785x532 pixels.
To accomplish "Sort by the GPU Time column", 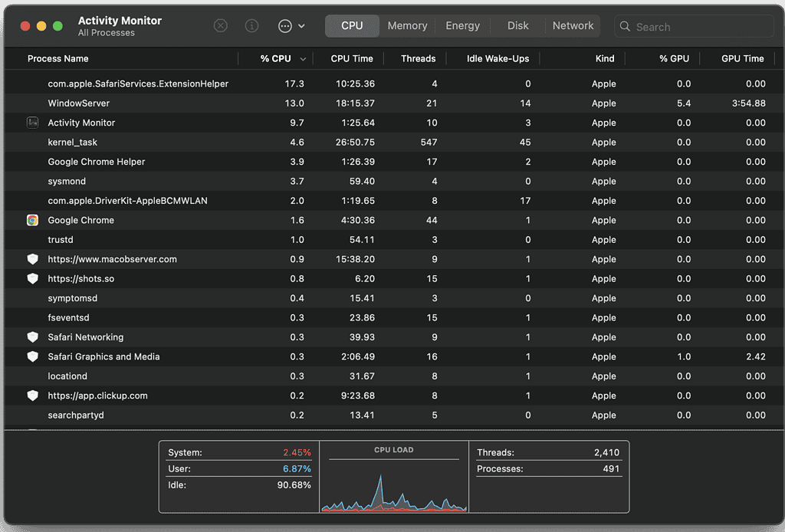I will [742, 58].
